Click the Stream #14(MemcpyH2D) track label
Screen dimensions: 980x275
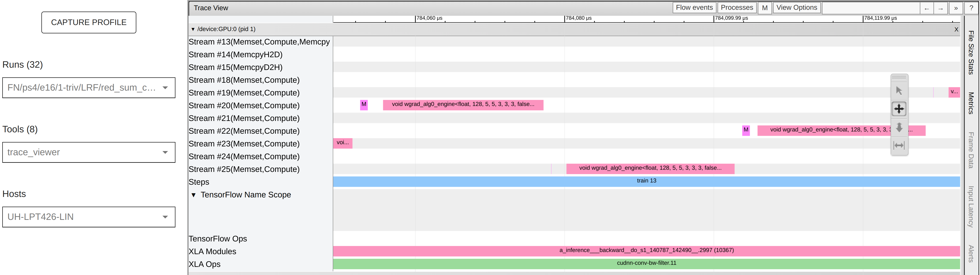(x=236, y=54)
